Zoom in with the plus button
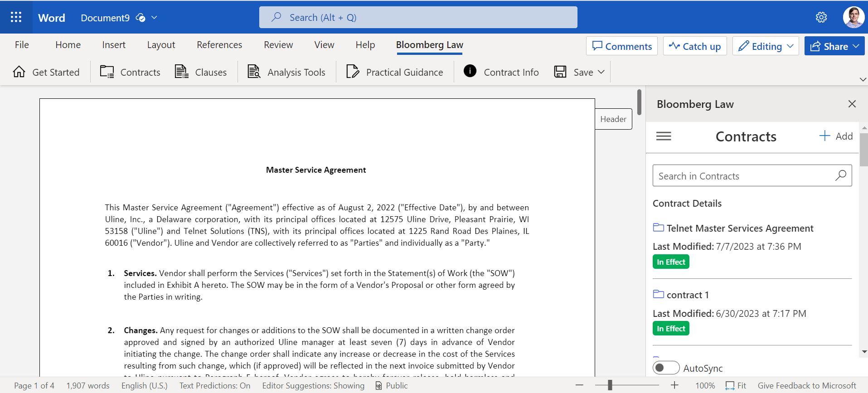Screen dimensions: 868x393 click(x=674, y=385)
